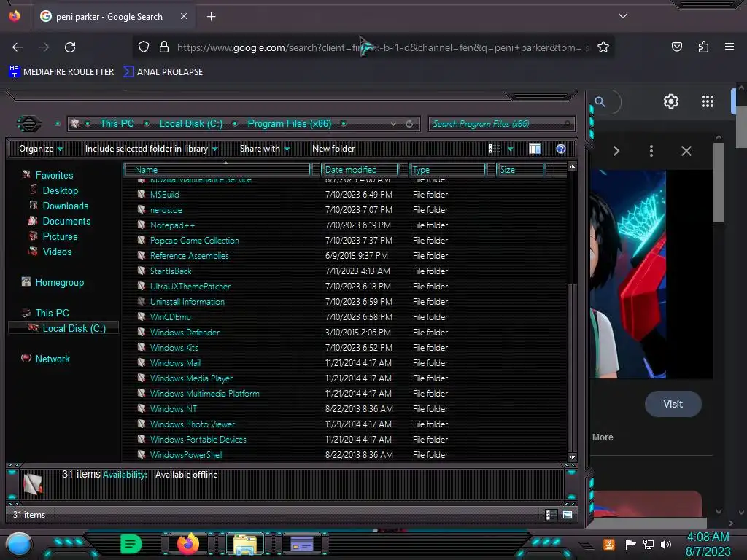Select Downloads in navigation pane
The width and height of the screenshot is (747, 560).
click(65, 206)
